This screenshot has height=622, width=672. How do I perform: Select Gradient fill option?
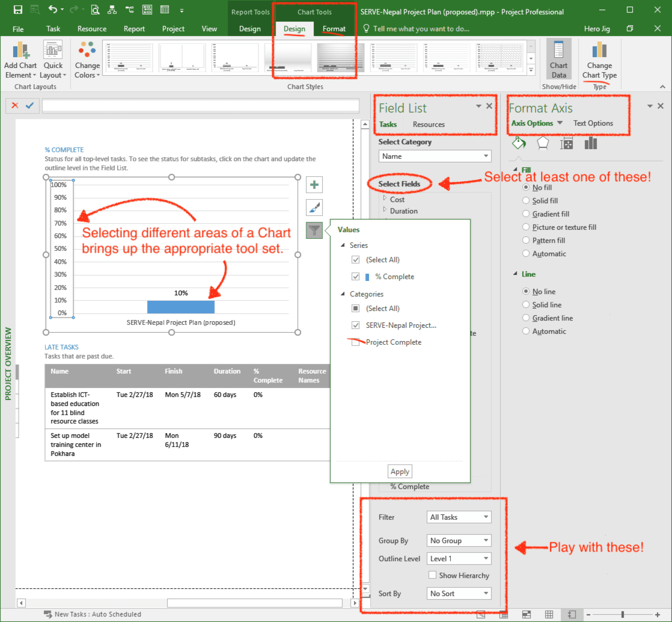coord(526,214)
